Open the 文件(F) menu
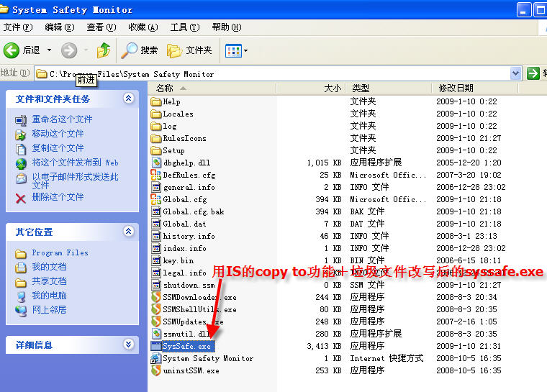The width and height of the screenshot is (547, 392). [18, 27]
